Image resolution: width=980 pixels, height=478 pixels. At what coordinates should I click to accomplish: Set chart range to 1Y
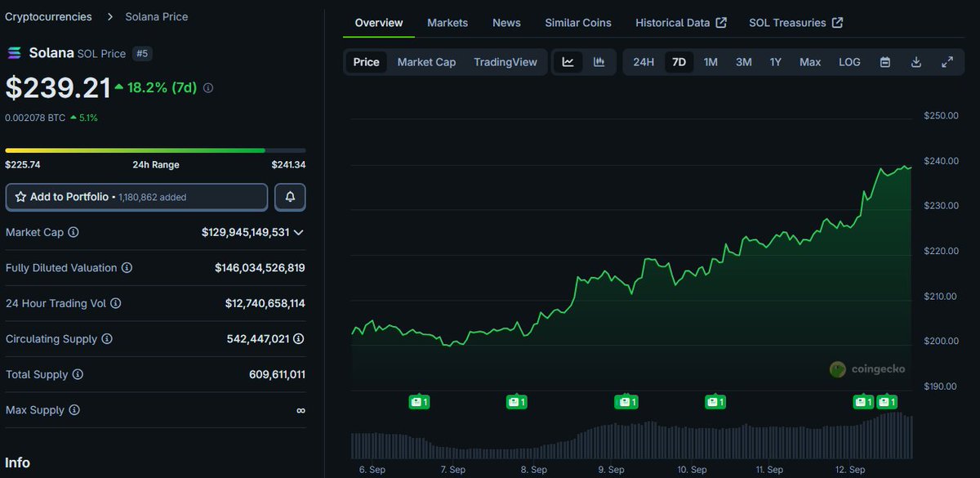coord(776,62)
